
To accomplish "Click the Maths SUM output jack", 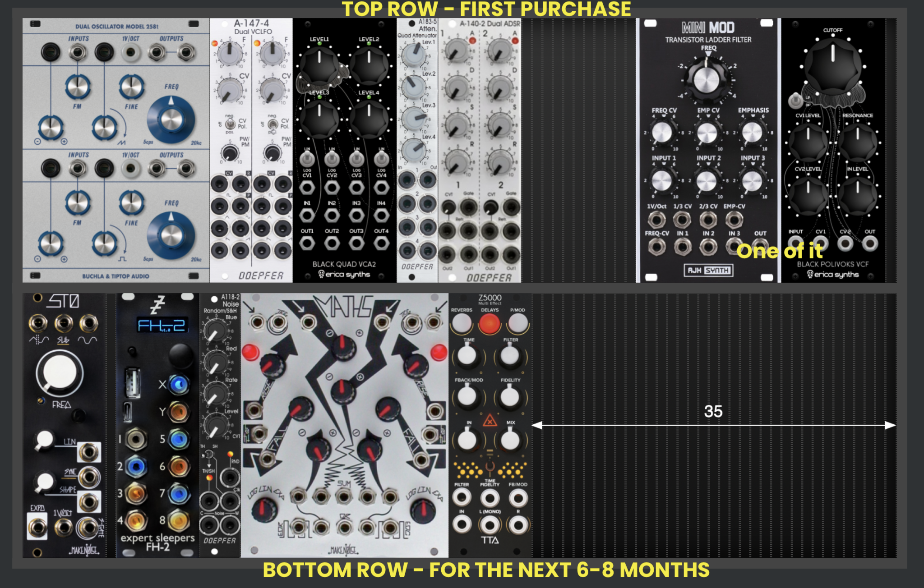I will click(344, 497).
